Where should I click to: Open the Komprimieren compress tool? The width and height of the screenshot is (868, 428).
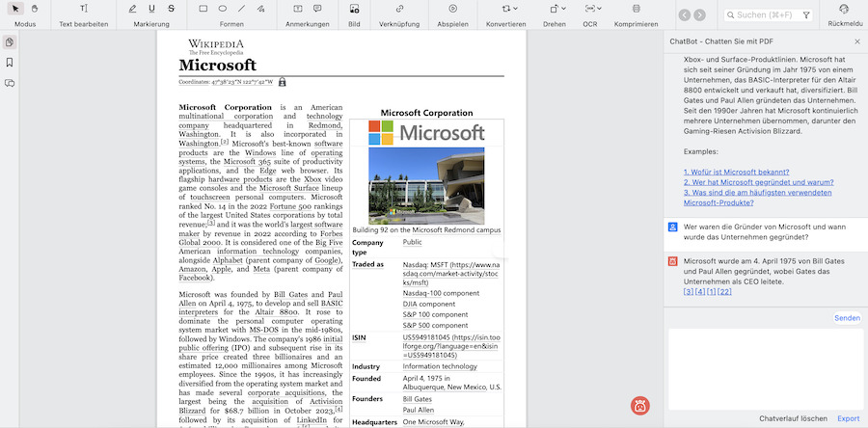coord(637,9)
